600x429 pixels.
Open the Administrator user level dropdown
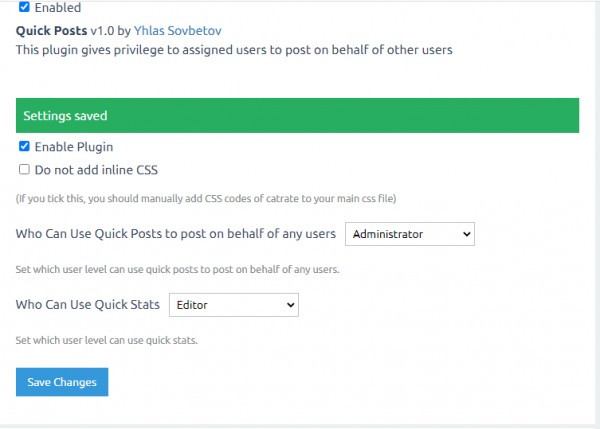pyautogui.click(x=409, y=234)
